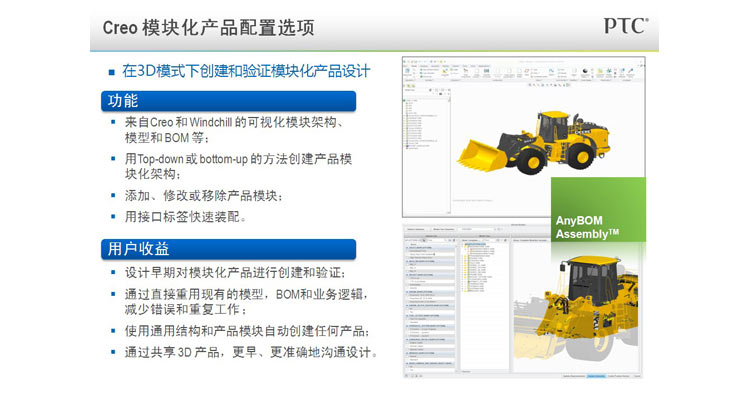749x400 pixels.
Task: Select bullet 通过直接重用现有的模型
Action: point(246,302)
